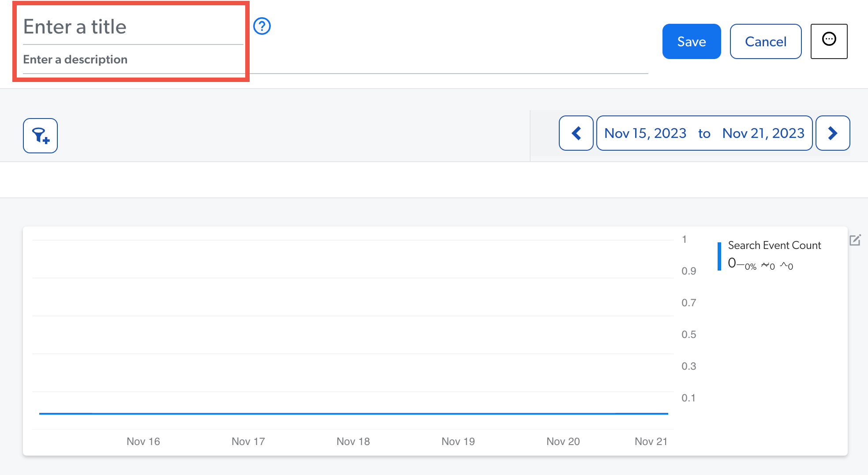Screen dimensions: 868x475
Task: Click the 0% change value in legend
Action: pos(751,267)
